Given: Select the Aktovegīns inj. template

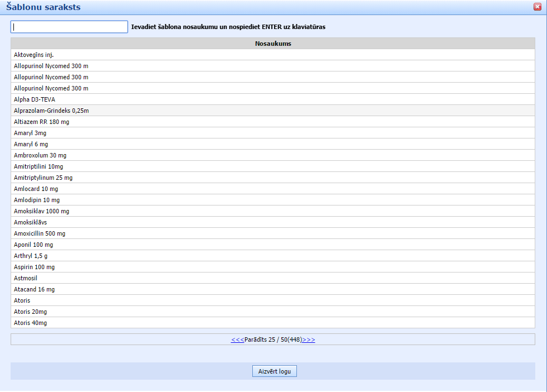Looking at the screenshot, I should click(33, 55).
